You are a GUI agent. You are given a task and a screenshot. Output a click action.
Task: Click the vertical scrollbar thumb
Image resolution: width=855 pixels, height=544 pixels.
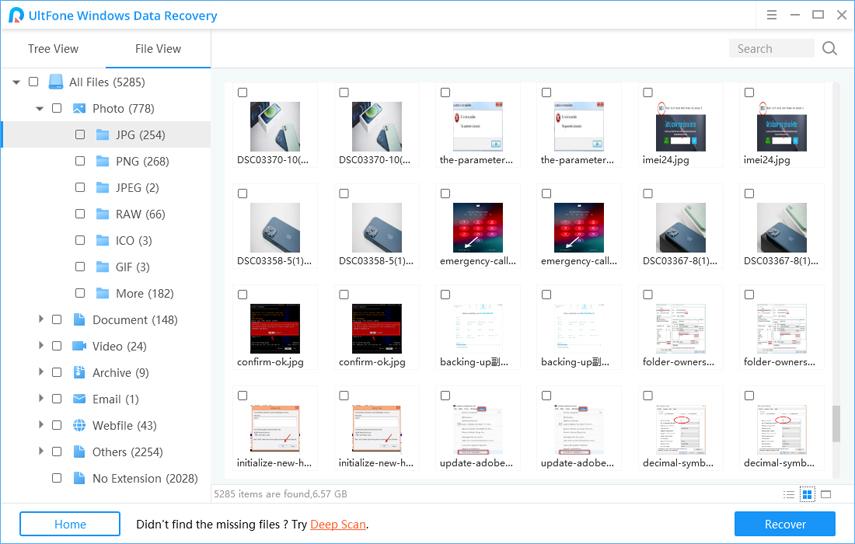(x=836, y=424)
